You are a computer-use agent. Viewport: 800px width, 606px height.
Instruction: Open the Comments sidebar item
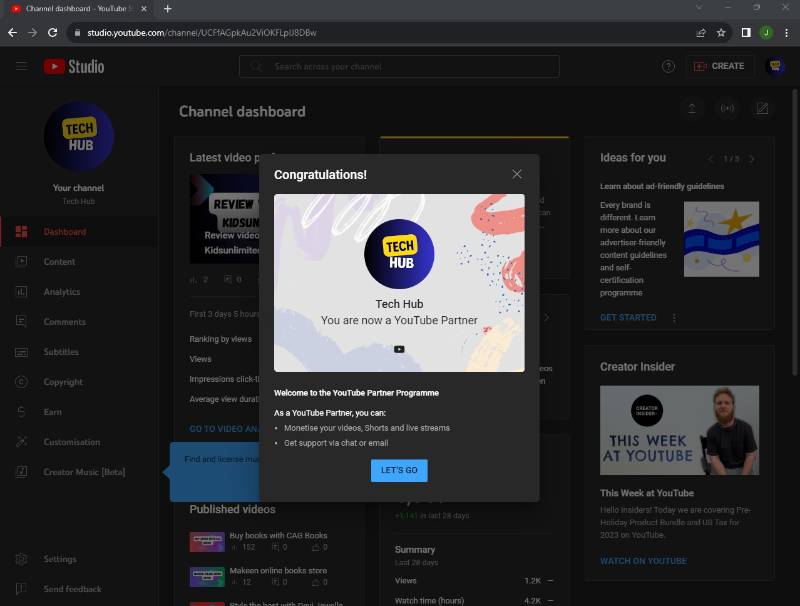(x=79, y=322)
